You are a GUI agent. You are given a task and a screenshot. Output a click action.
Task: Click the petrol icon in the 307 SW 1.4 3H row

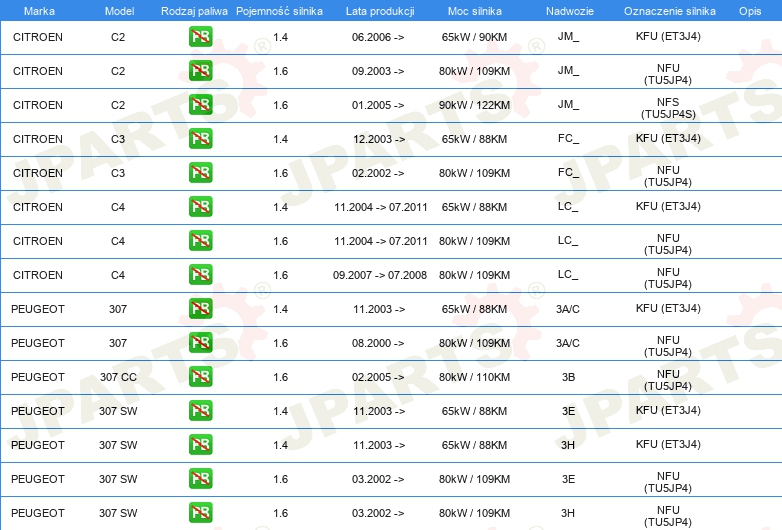[x=200, y=445]
